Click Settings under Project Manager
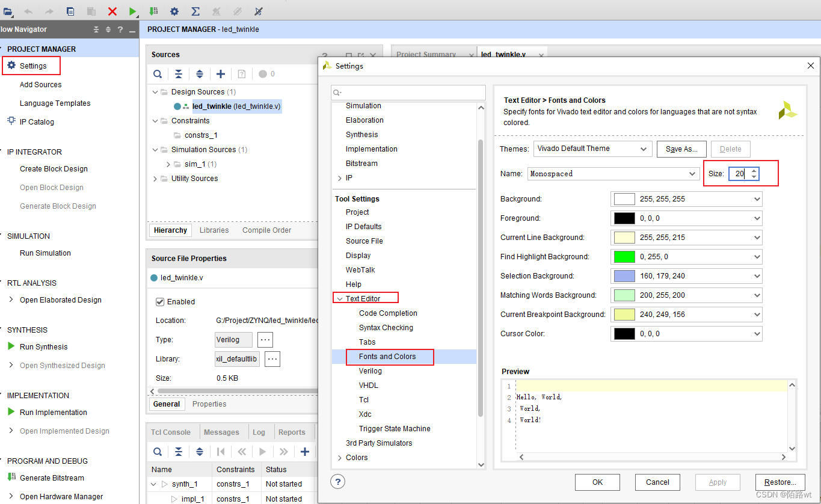This screenshot has height=504, width=821. click(32, 66)
